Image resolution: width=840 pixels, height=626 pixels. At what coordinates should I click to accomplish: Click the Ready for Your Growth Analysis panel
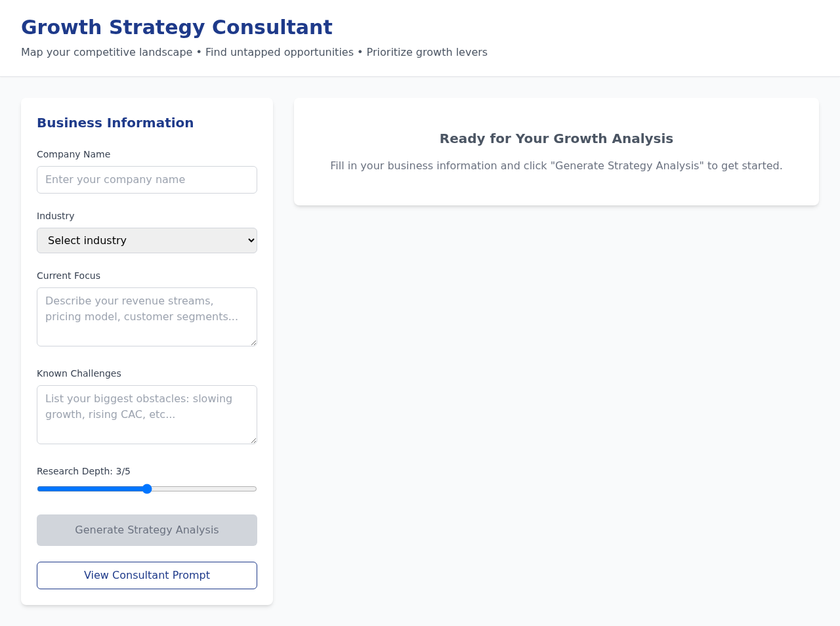tap(556, 151)
